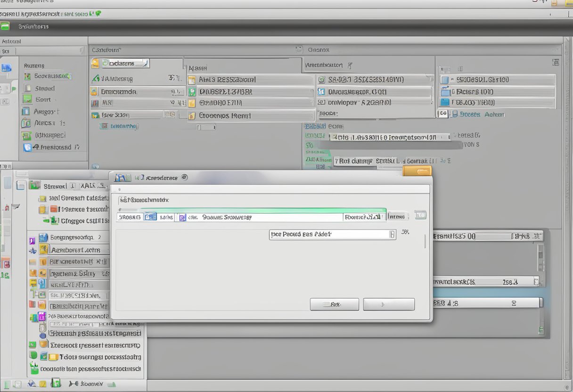Toggle the 'CG' box beside 'Boces Aohan'

[443, 114]
